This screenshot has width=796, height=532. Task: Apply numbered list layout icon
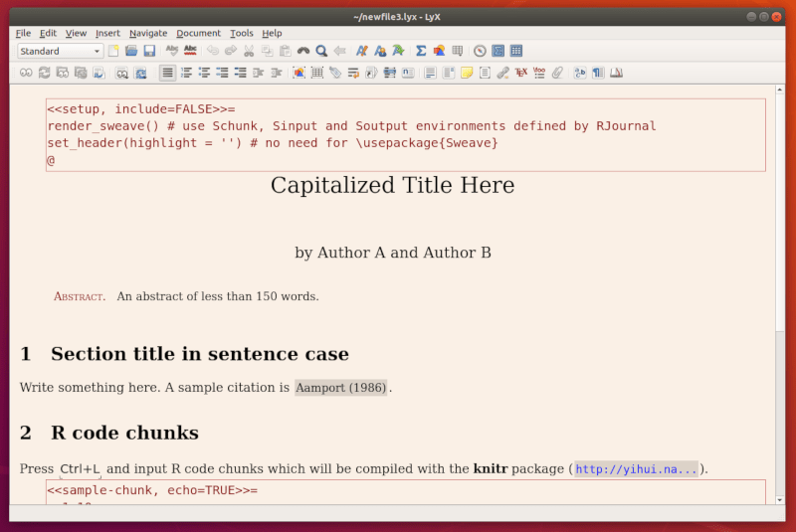click(x=186, y=73)
